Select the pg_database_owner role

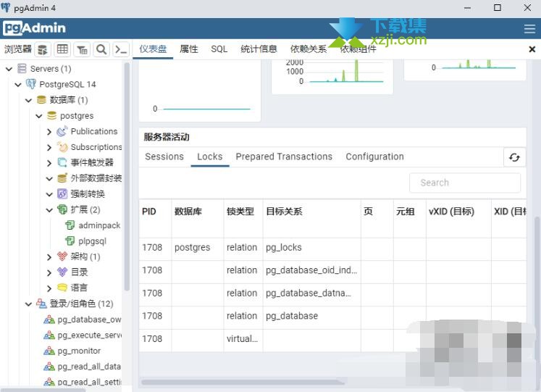(89, 320)
